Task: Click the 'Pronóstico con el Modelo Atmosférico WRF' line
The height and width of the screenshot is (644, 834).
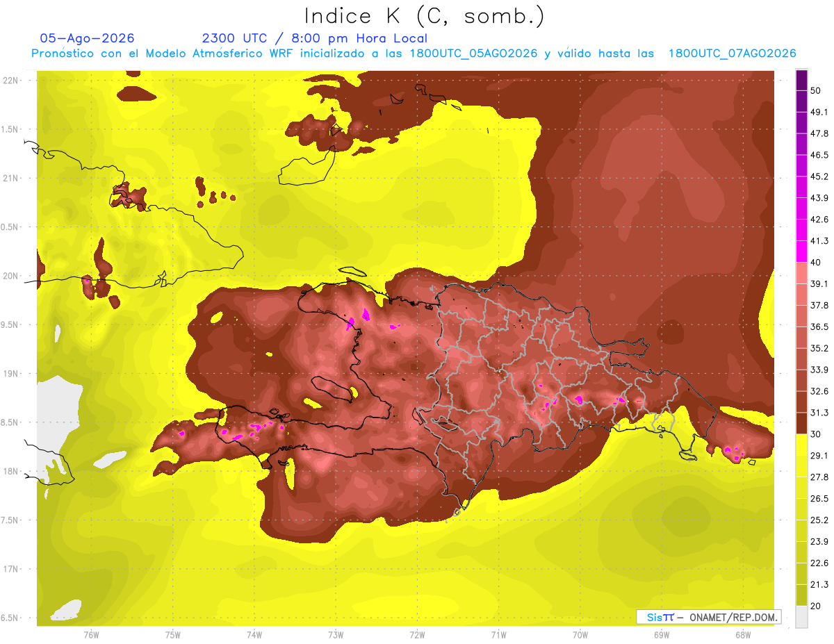Action: pos(414,53)
